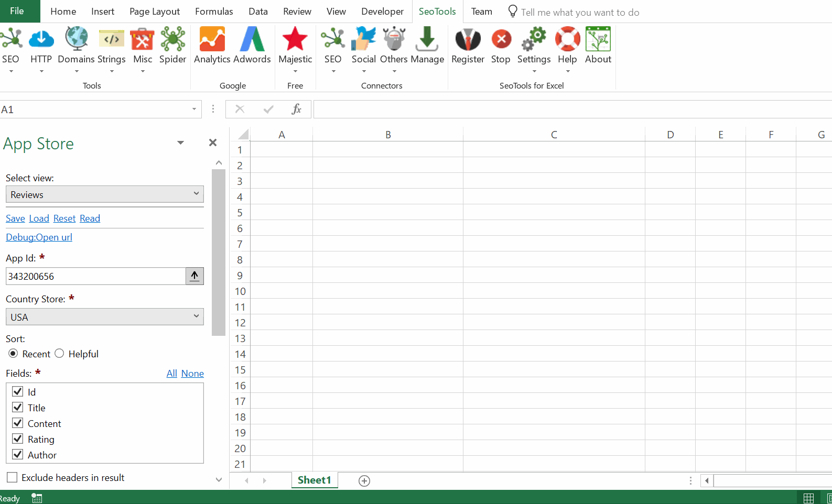Expand the Settings dropdown arrow
Image resolution: width=832 pixels, height=504 pixels.
coord(534,71)
